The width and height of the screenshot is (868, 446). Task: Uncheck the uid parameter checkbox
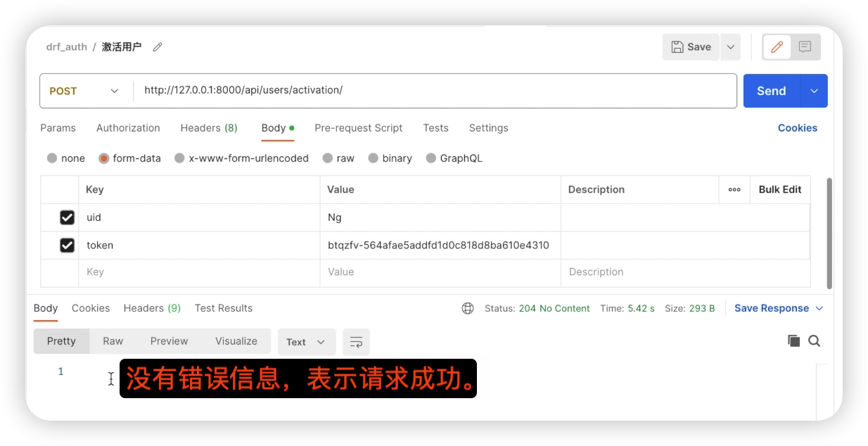pos(67,217)
